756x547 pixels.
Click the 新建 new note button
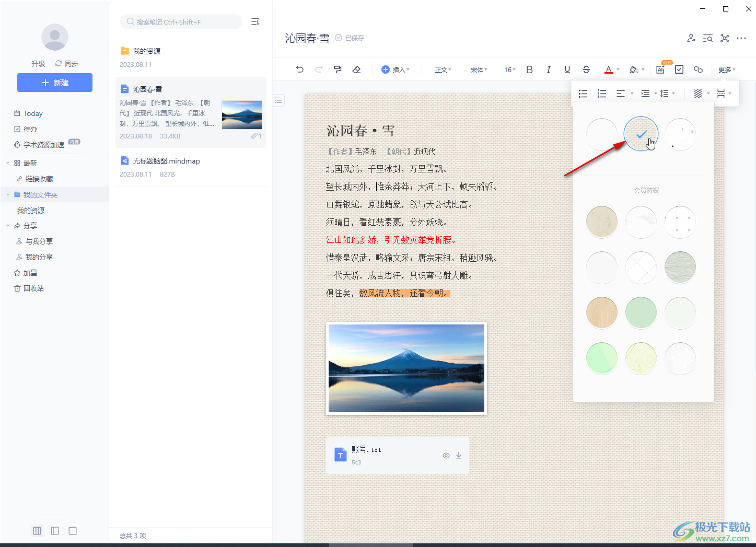coord(55,83)
